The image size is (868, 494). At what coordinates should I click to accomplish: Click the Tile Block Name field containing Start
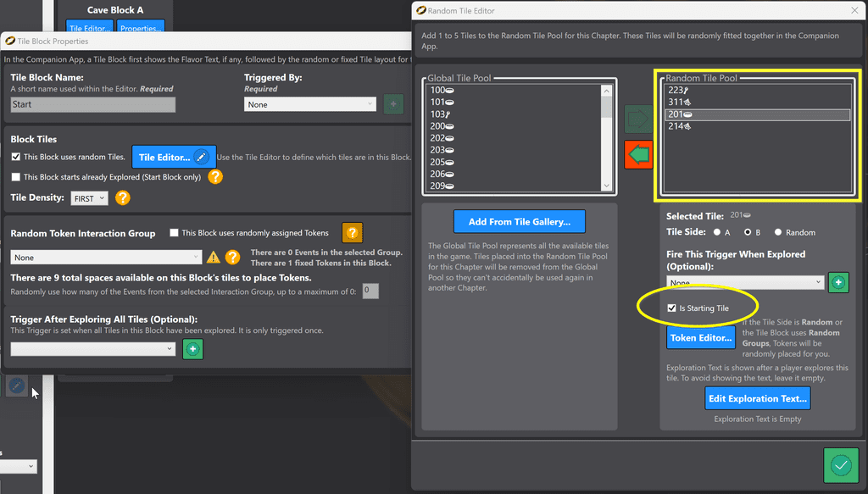93,104
